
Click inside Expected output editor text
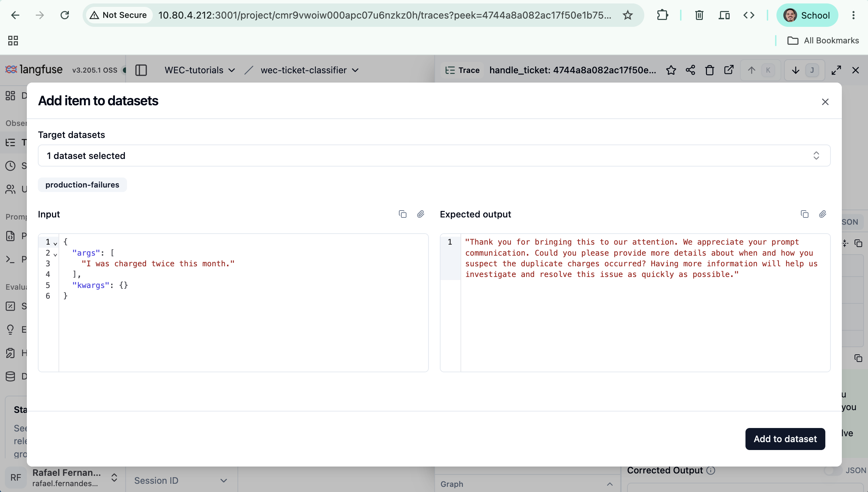coord(641,258)
